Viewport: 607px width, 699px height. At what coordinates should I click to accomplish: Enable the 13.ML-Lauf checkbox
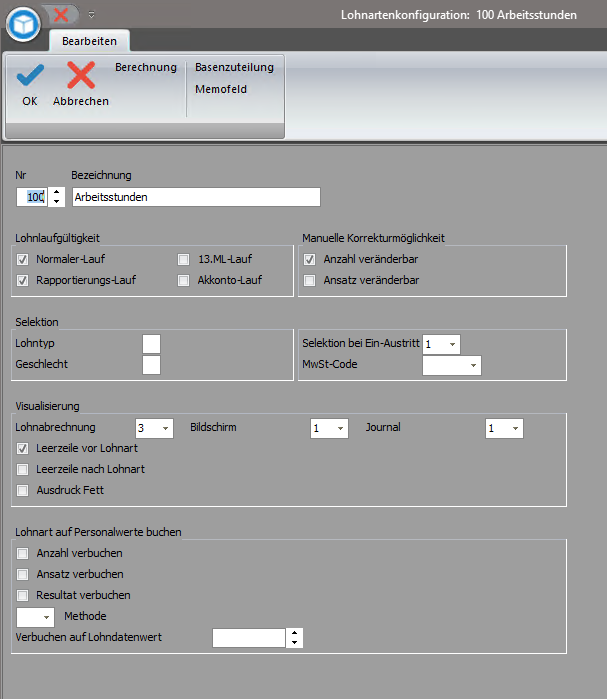point(183,259)
